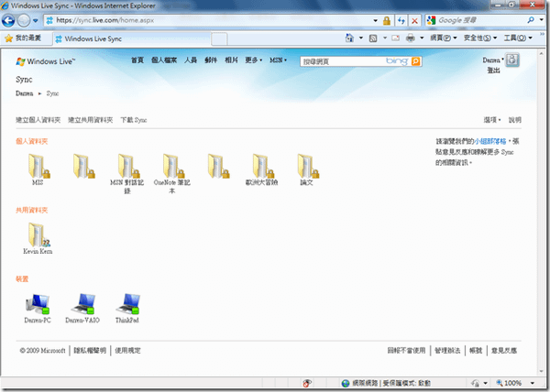Click the Print toolbar icon
The image size is (550, 392).
click(x=411, y=38)
